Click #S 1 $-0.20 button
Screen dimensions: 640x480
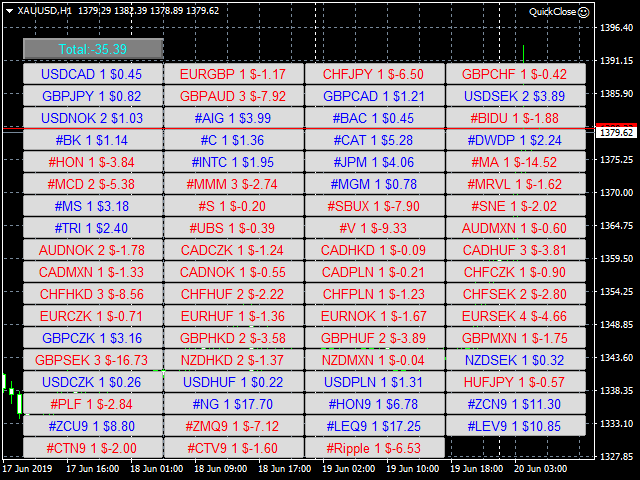(234, 206)
